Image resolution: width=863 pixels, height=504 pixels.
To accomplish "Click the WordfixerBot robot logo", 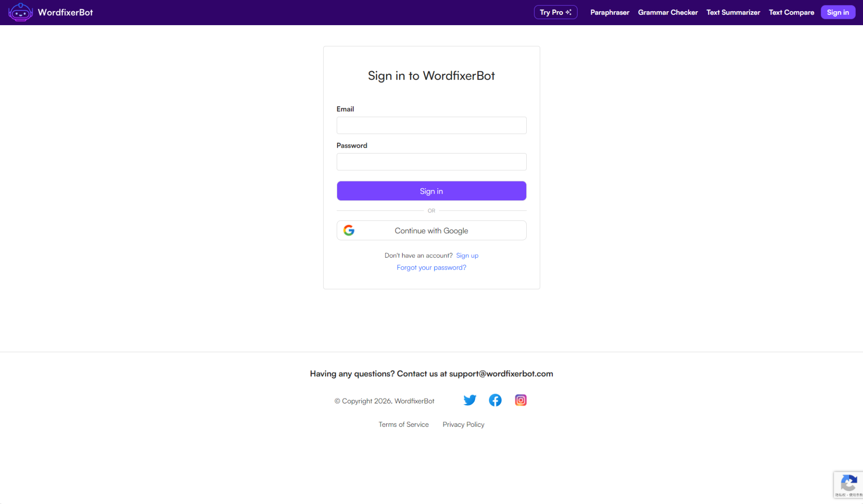I will [x=20, y=12].
